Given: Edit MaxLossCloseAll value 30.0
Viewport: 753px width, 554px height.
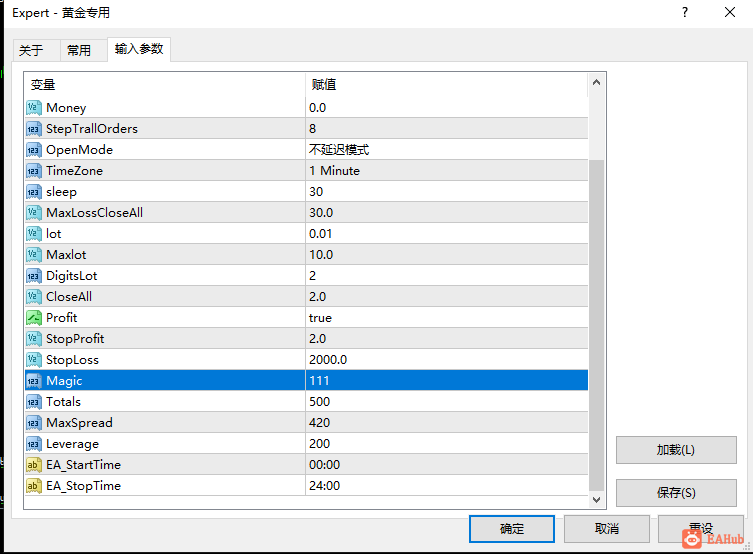Looking at the screenshot, I should [447, 213].
